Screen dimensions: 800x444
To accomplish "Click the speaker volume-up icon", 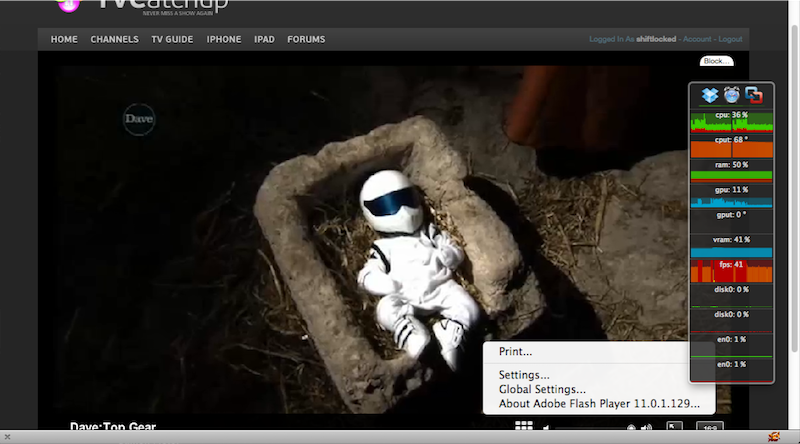I will 647,429.
